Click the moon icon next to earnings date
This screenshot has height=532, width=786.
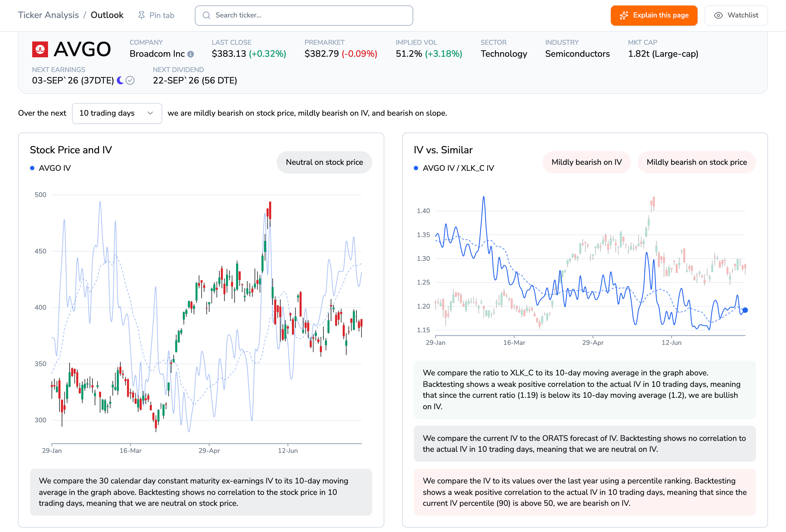120,80
